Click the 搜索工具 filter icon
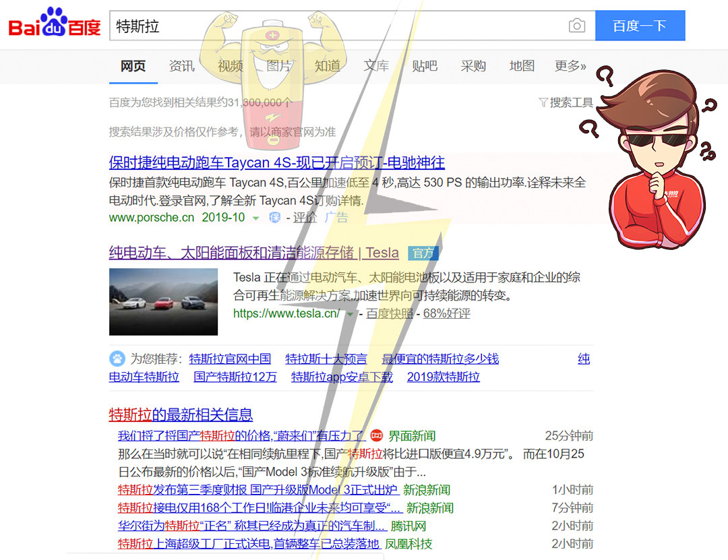The image size is (728, 560). (543, 102)
